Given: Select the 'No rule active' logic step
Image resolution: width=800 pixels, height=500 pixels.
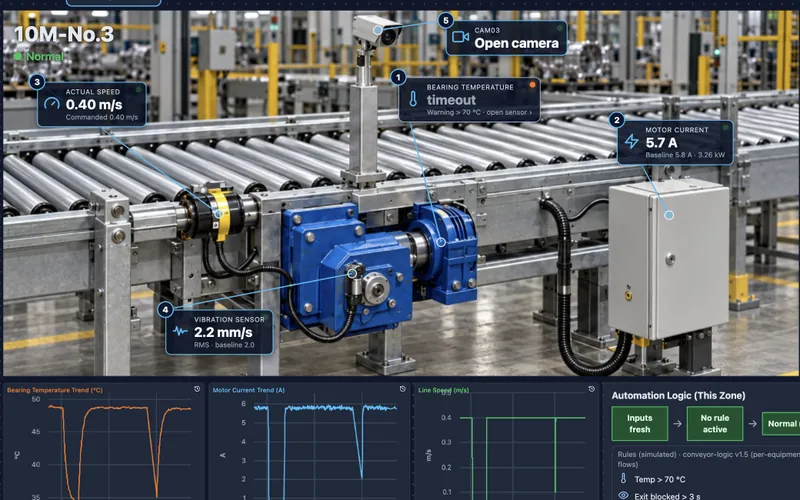Looking at the screenshot, I should [x=714, y=423].
